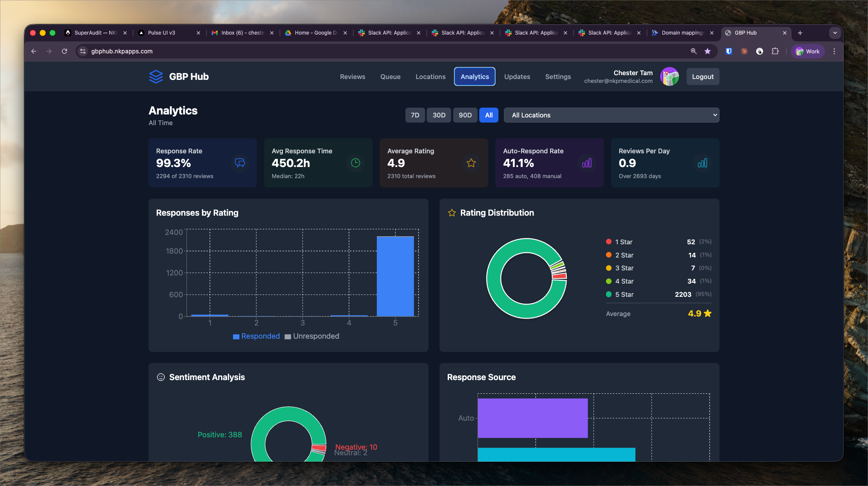Bookmark page with the star icon
Screen dimensions: 868x486
tap(708, 51)
